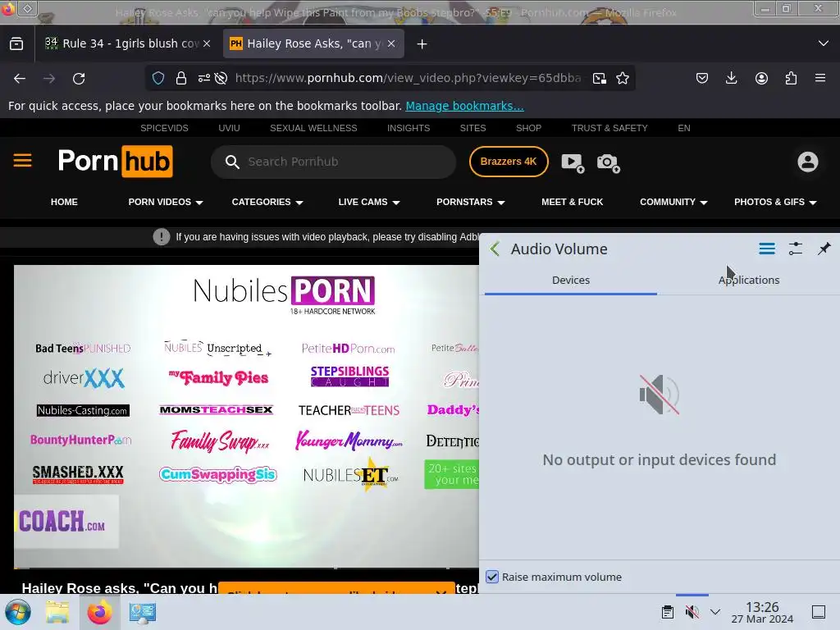Open the SPICEVIDS link
This screenshot has height=630, width=840.
click(164, 128)
